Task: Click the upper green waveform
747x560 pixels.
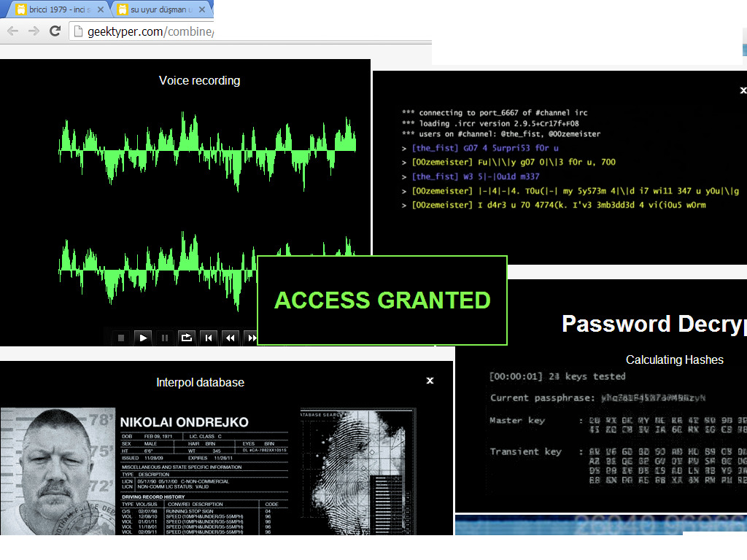Action: pyautogui.click(x=207, y=150)
